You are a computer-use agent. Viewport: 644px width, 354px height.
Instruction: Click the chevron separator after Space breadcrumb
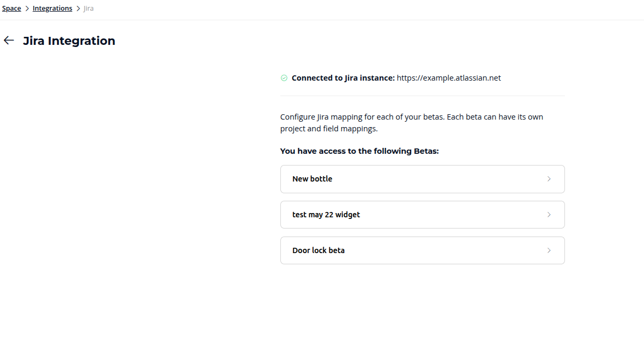point(27,9)
